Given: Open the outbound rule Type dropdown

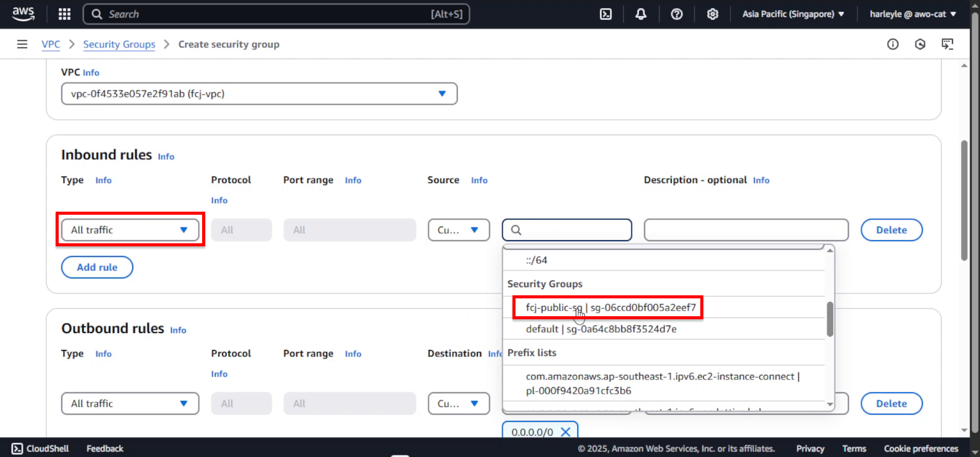Looking at the screenshot, I should (130, 403).
